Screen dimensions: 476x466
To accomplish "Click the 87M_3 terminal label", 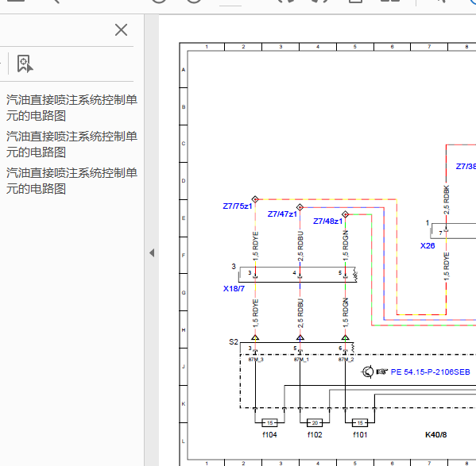I will [x=256, y=360].
